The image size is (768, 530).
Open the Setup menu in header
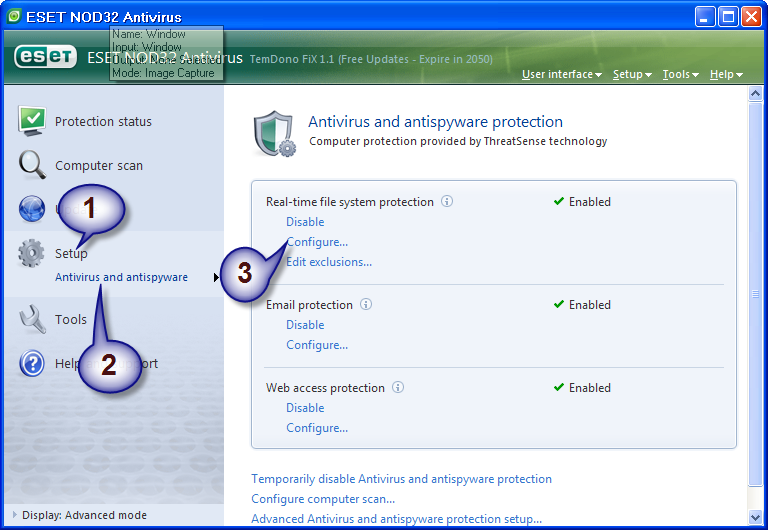[x=632, y=74]
